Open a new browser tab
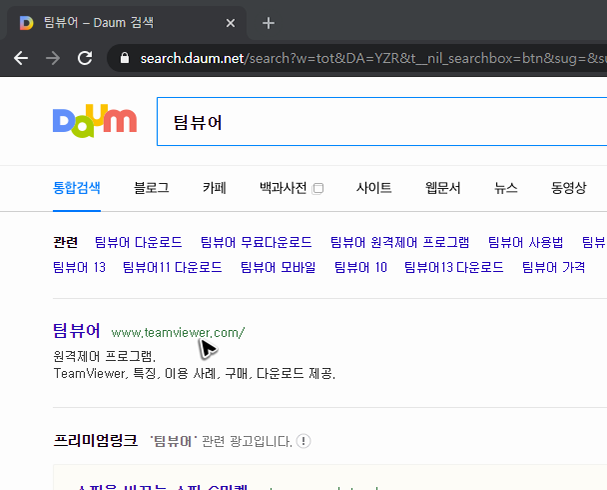Image resolution: width=607 pixels, height=490 pixels. coord(268,23)
